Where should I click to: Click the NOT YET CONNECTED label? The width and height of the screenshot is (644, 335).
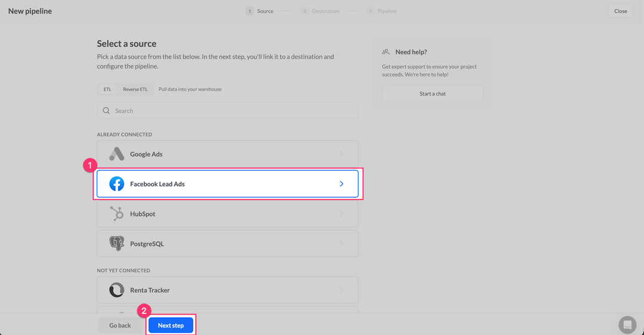[x=123, y=271]
